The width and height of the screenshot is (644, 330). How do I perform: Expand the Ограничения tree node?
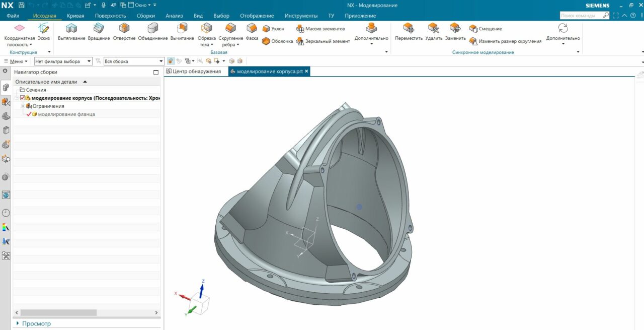(x=23, y=106)
